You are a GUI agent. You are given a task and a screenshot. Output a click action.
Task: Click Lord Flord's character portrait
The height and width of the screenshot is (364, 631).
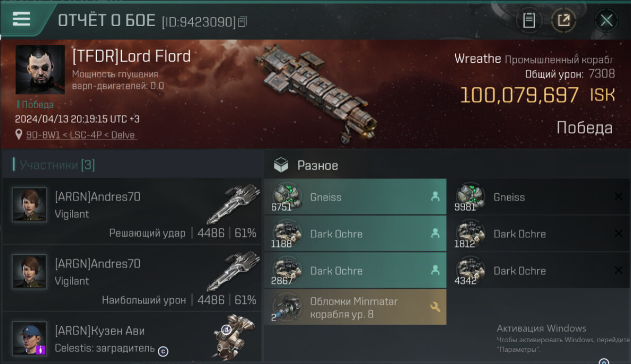coord(40,69)
